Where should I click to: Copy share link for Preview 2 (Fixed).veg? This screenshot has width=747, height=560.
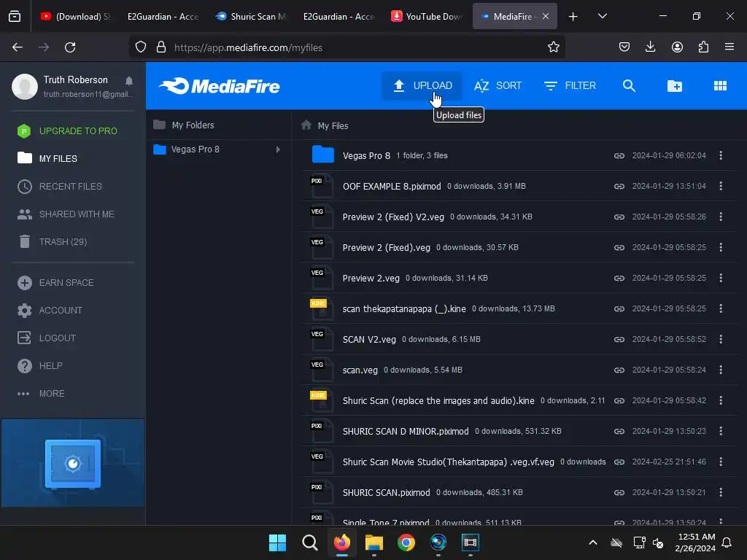[x=619, y=248]
